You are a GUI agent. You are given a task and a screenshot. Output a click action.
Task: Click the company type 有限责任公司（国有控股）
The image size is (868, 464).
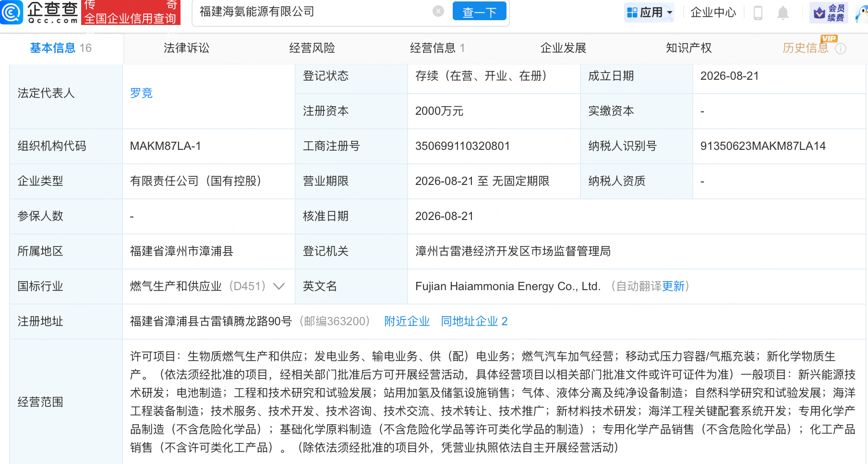pyautogui.click(x=198, y=181)
